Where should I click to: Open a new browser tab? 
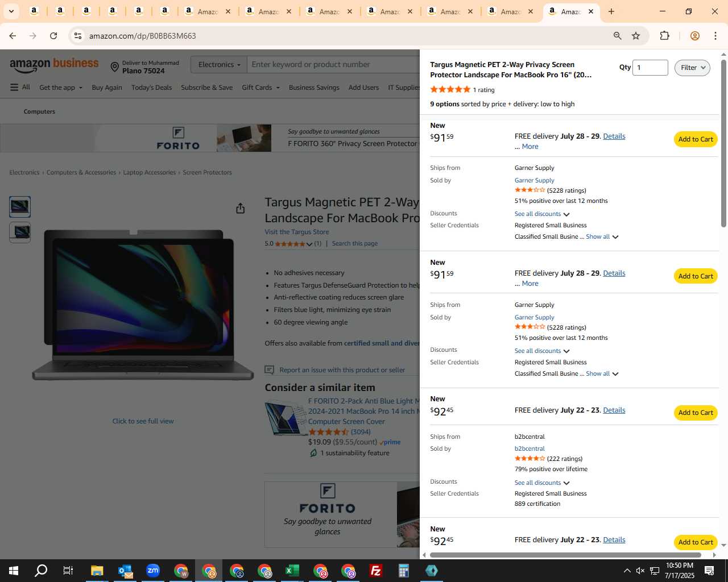[611, 11]
